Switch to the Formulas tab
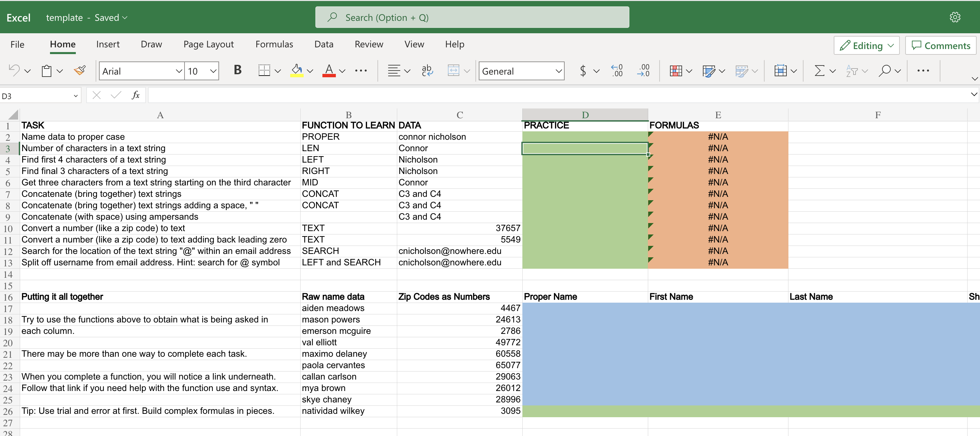The image size is (980, 436). click(x=274, y=45)
